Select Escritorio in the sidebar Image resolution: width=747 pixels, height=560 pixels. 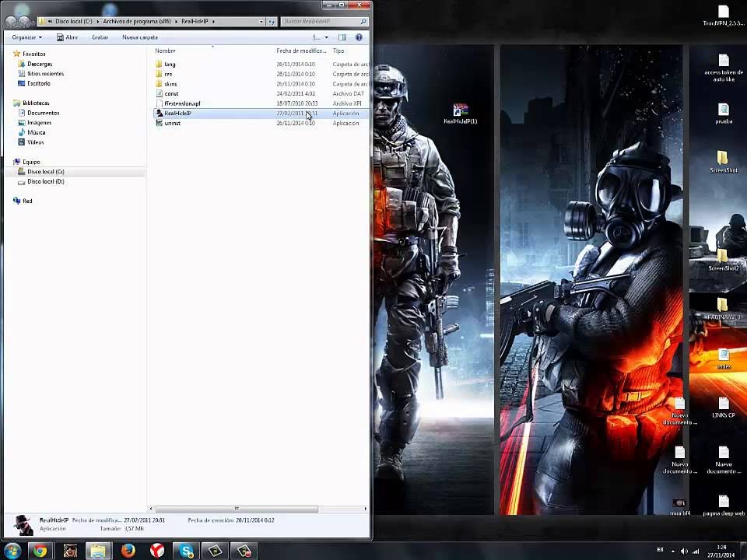[39, 83]
